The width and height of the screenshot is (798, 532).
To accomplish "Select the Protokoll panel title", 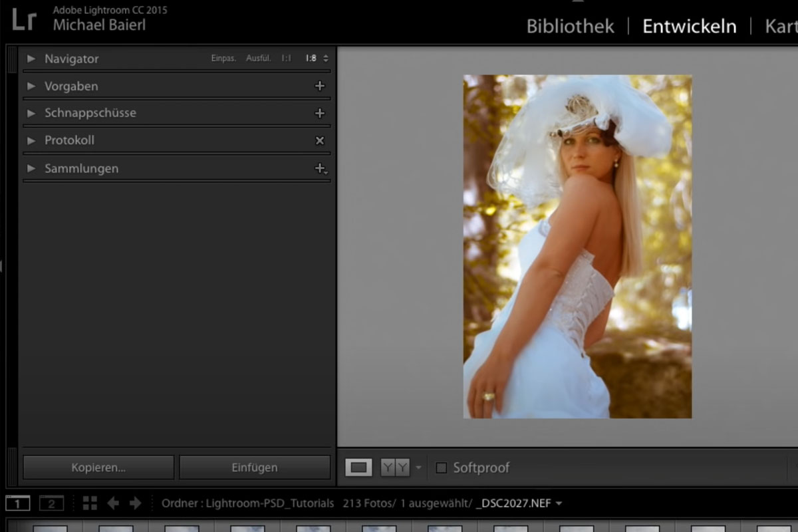I will click(x=69, y=141).
